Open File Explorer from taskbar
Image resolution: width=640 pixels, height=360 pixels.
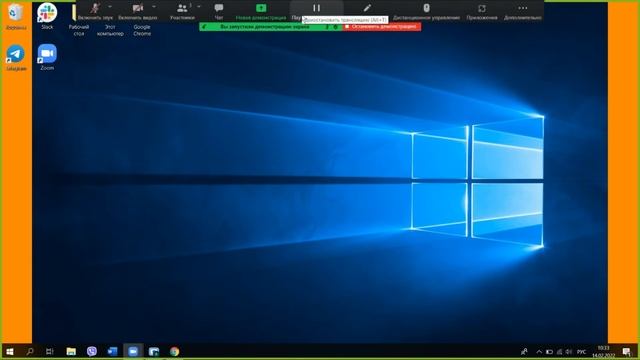[71, 351]
